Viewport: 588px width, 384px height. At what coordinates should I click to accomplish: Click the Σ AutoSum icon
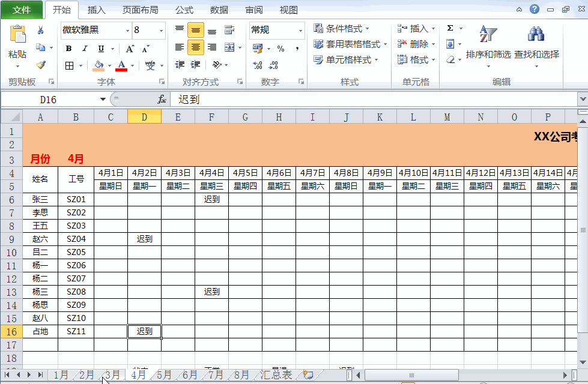(x=450, y=26)
